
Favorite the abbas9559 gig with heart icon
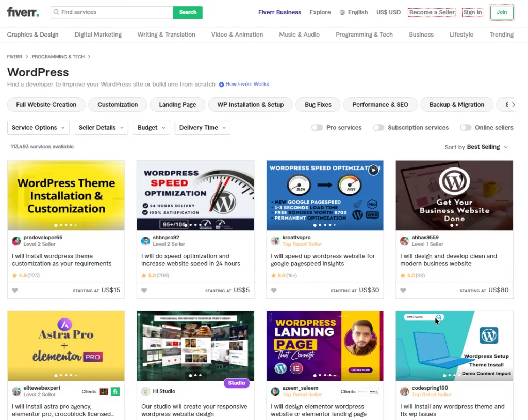[403, 290]
